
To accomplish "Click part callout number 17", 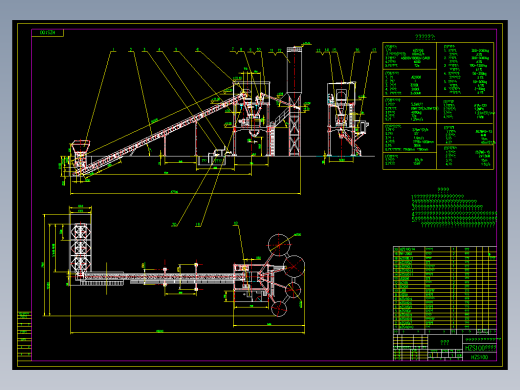I will point(374,50).
